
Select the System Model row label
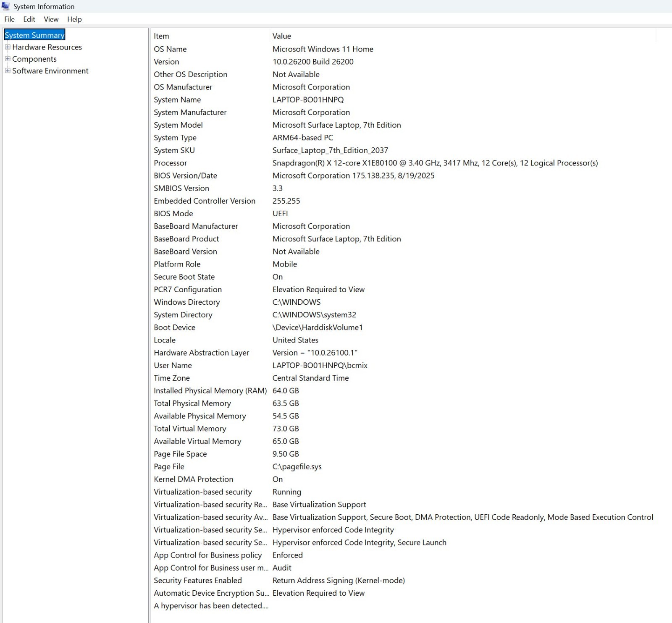pos(178,125)
